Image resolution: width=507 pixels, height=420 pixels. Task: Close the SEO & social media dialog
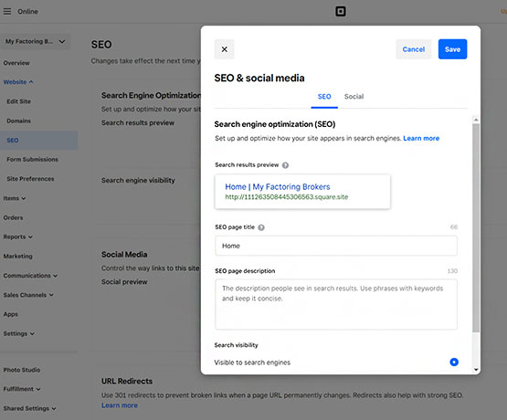click(224, 49)
